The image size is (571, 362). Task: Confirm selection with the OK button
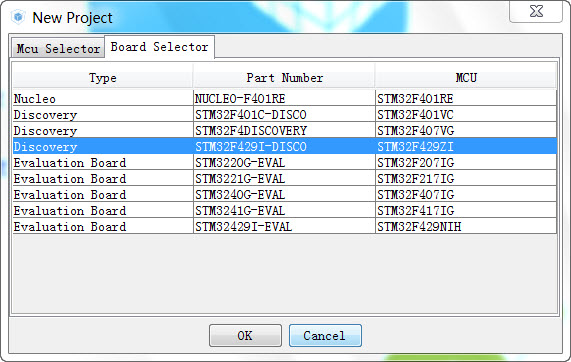tap(245, 335)
